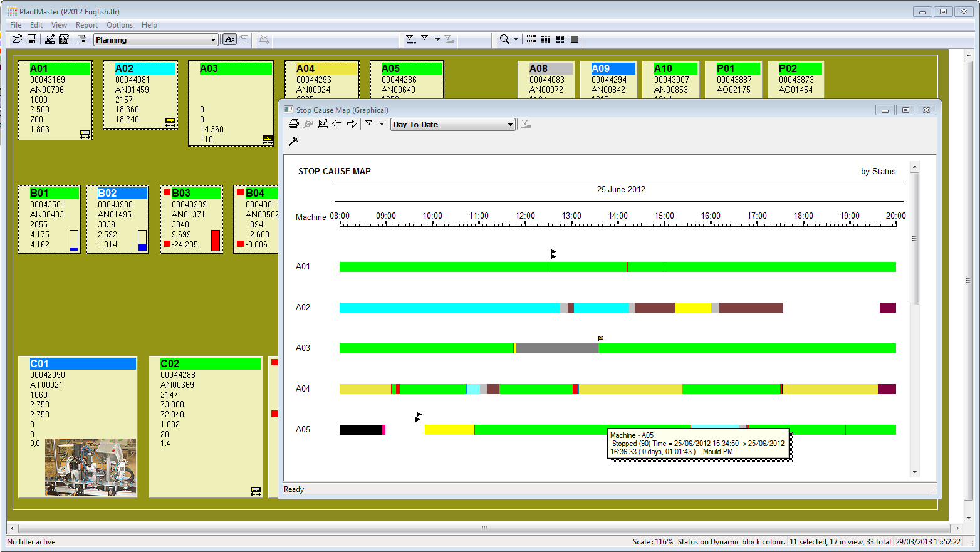Open the View menu
This screenshot has height=552, width=980.
(59, 25)
